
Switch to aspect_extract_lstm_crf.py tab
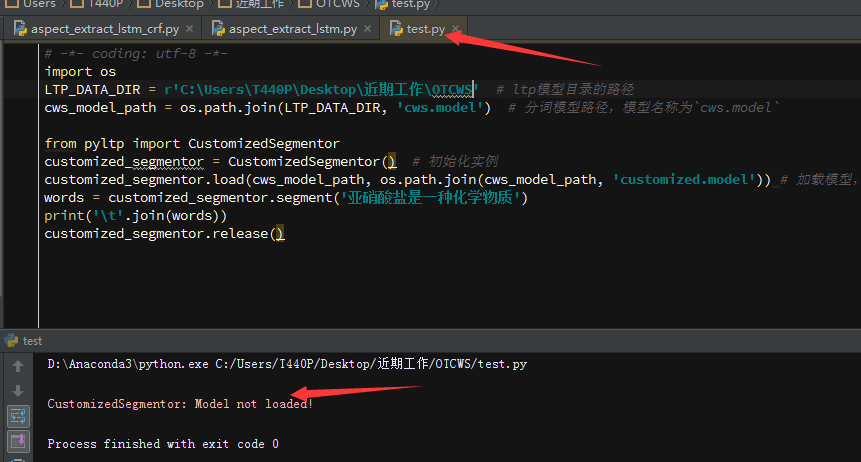(104, 29)
